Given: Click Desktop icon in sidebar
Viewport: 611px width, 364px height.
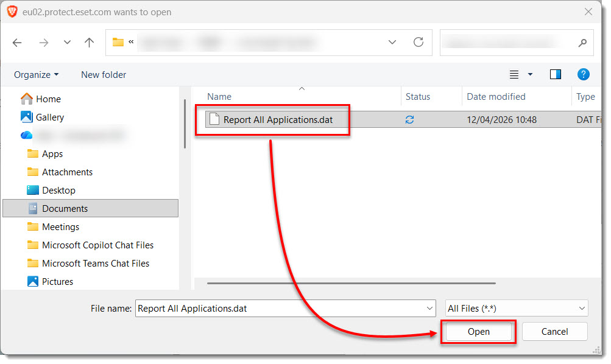Looking at the screenshot, I should tap(33, 191).
